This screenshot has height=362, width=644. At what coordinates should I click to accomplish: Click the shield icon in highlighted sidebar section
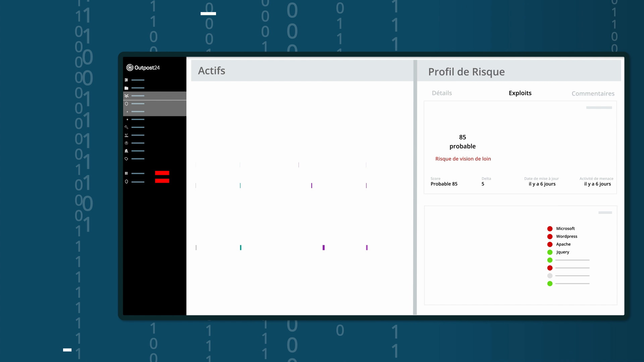tap(126, 104)
